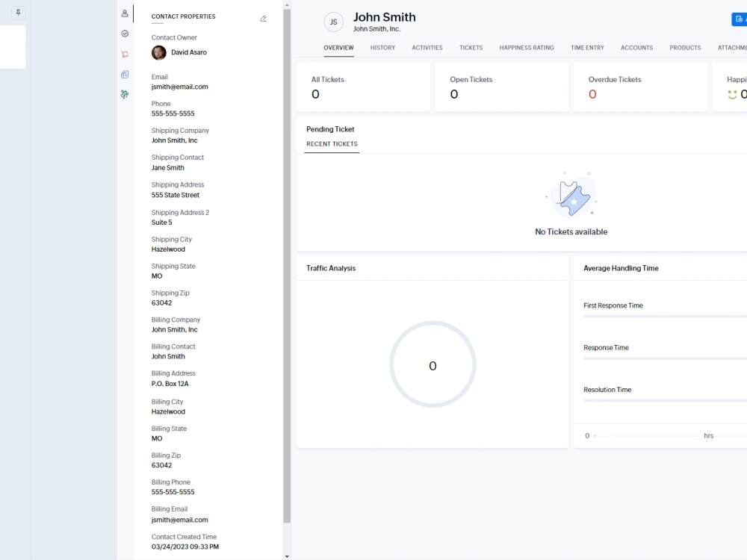Screen dimensions: 747x560
Task: Open the contact info person icon panel
Action: tap(125, 13)
